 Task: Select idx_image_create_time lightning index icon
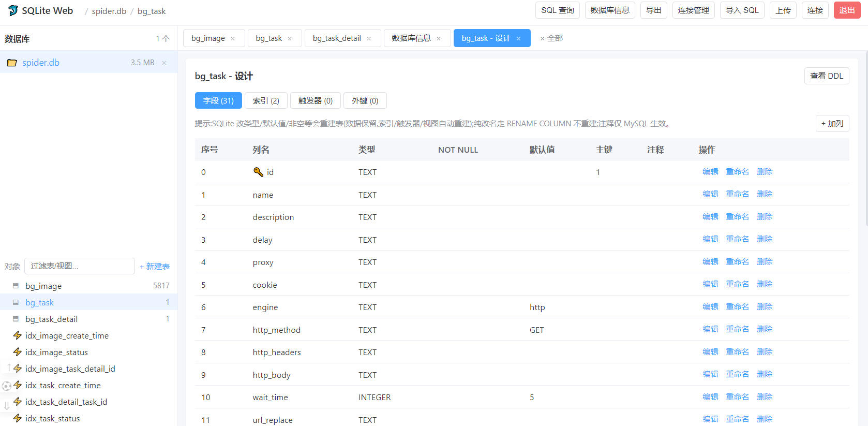pyautogui.click(x=18, y=335)
